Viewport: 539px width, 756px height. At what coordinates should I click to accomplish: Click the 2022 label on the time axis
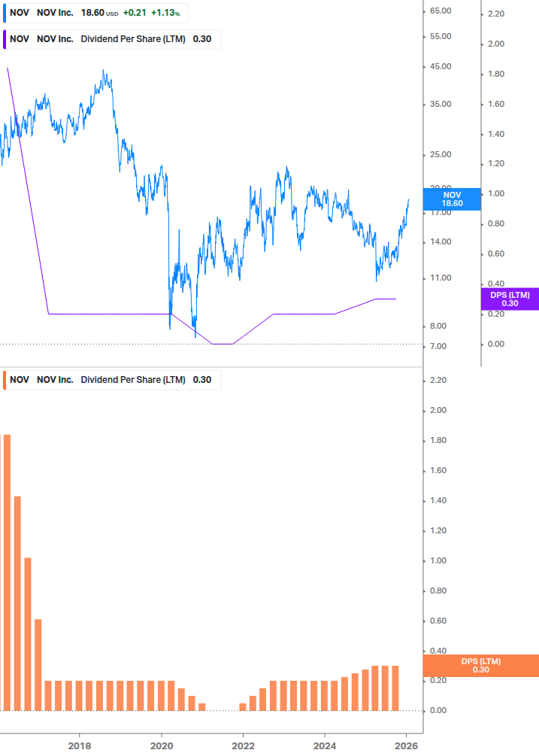tap(243, 746)
